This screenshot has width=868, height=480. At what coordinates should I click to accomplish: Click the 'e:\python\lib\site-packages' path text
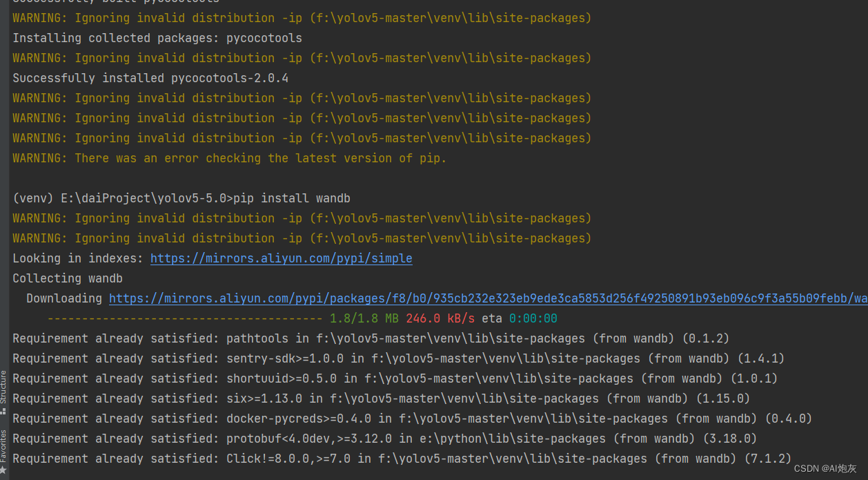pyautogui.click(x=513, y=439)
